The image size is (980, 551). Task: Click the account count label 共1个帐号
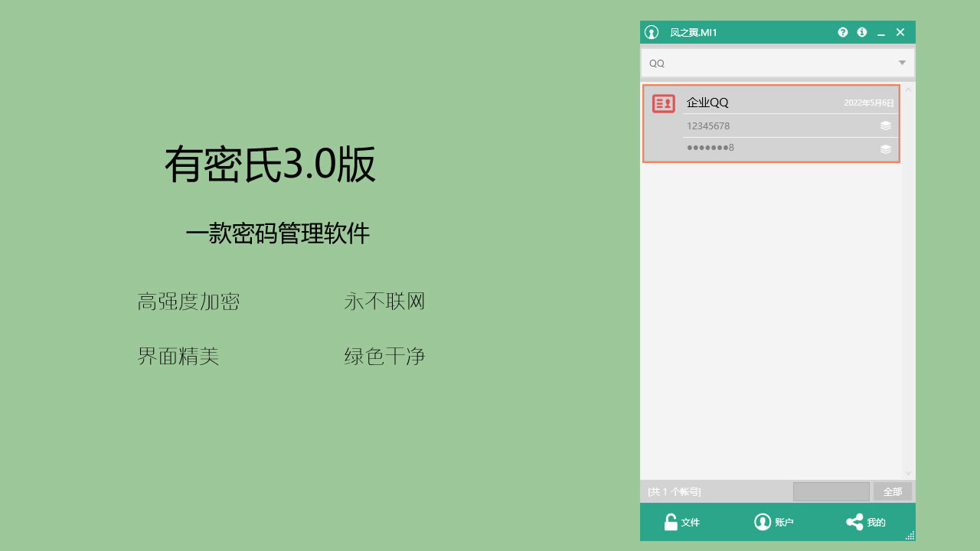(x=673, y=491)
